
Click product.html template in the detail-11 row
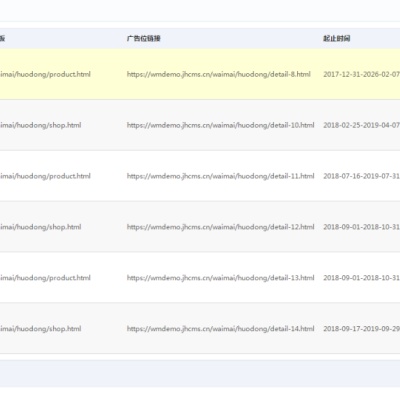(45, 176)
